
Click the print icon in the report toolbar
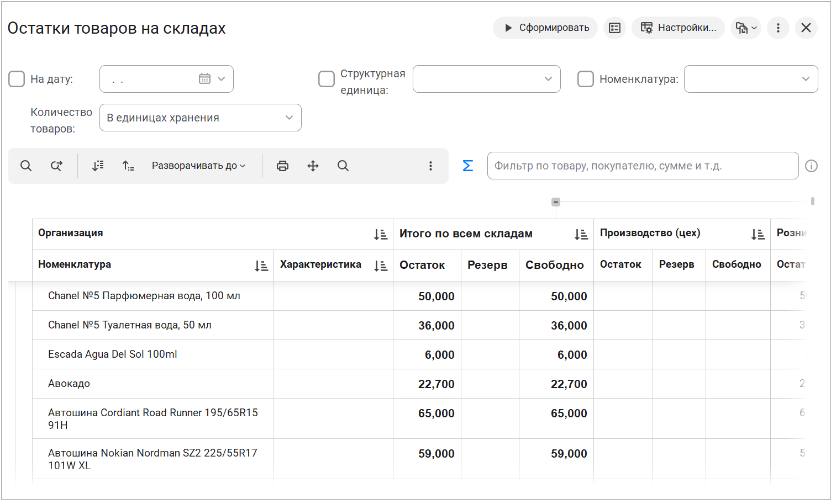(282, 166)
